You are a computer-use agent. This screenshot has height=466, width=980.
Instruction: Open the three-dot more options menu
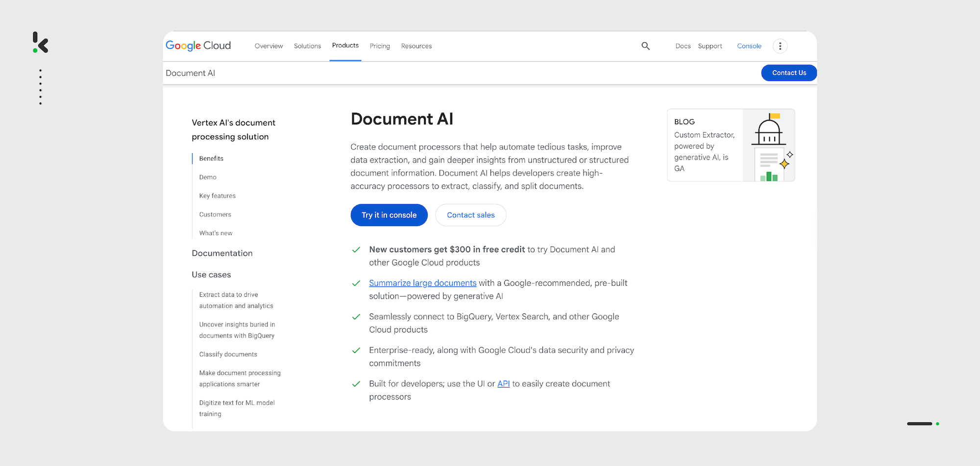click(x=780, y=46)
